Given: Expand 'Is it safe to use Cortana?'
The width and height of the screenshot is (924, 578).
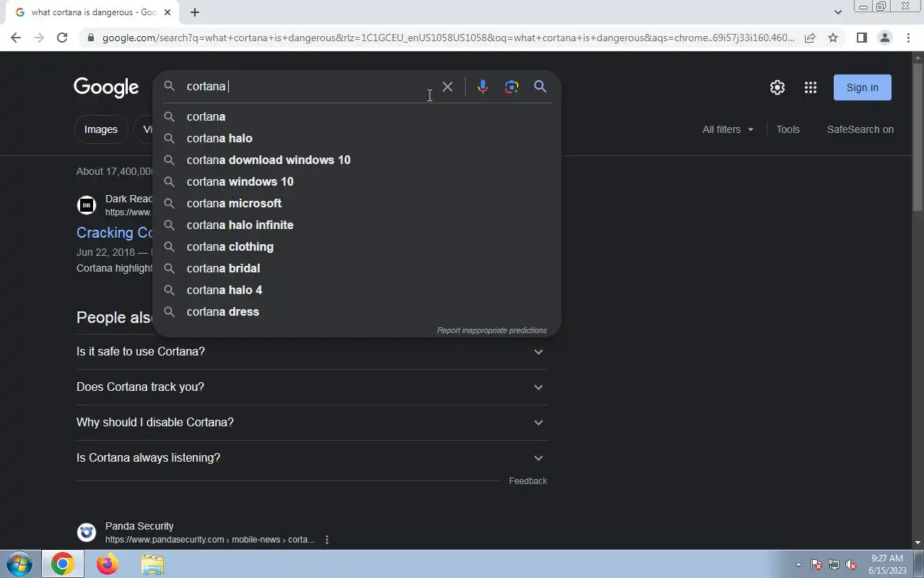Looking at the screenshot, I should [311, 352].
